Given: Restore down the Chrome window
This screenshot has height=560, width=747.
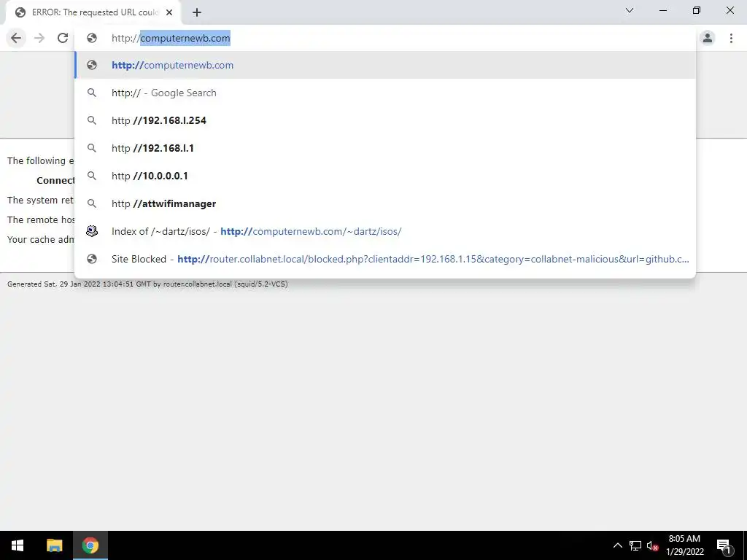Looking at the screenshot, I should (x=697, y=10).
